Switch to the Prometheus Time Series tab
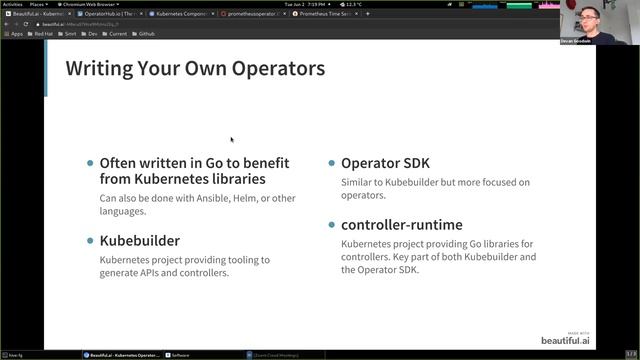The width and height of the screenshot is (640, 360). pyautogui.click(x=325, y=14)
